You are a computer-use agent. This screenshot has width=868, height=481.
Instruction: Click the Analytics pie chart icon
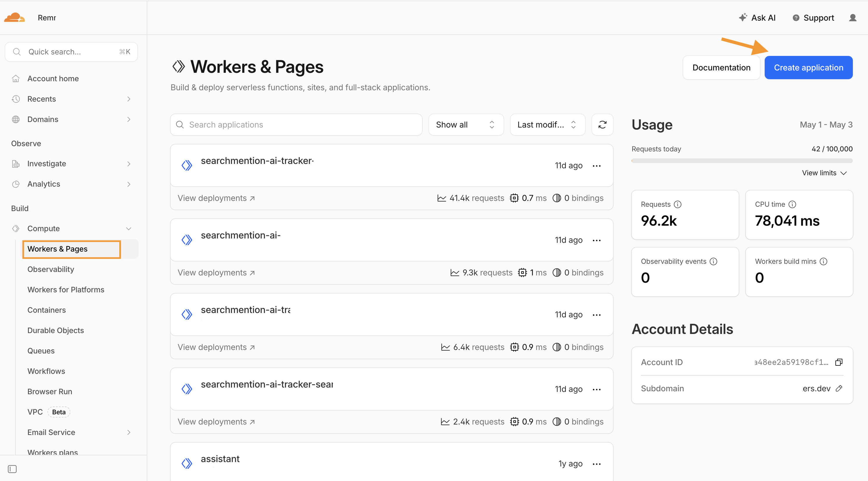pos(15,184)
